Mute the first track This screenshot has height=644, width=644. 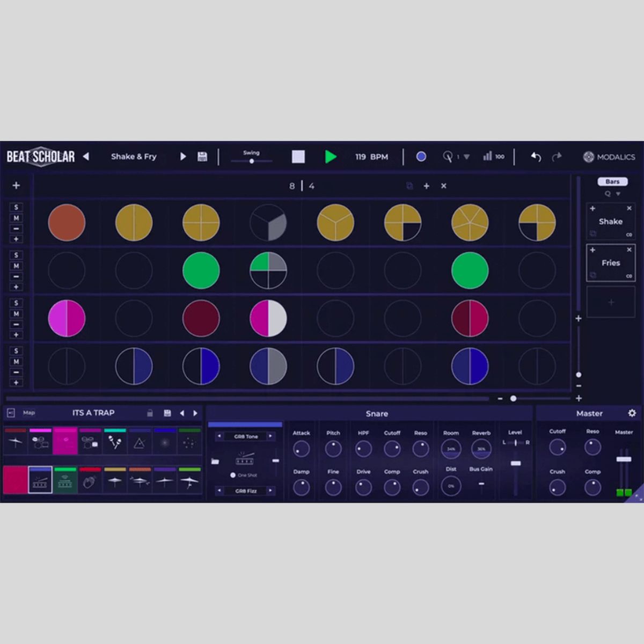[x=16, y=218]
